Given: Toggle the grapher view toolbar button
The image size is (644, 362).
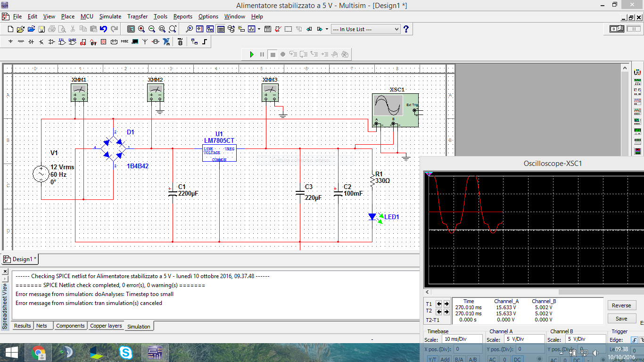Looking at the screenshot, I should pos(252,29).
